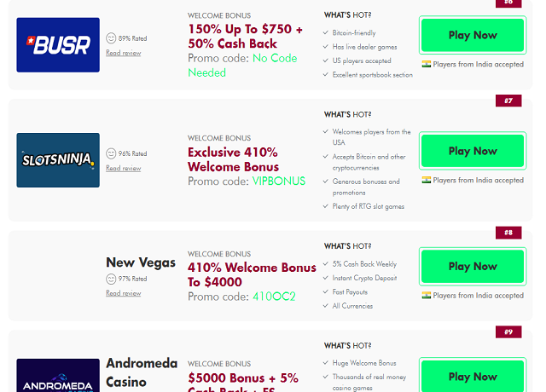Click the Andromeda Casino logo

(x=58, y=375)
